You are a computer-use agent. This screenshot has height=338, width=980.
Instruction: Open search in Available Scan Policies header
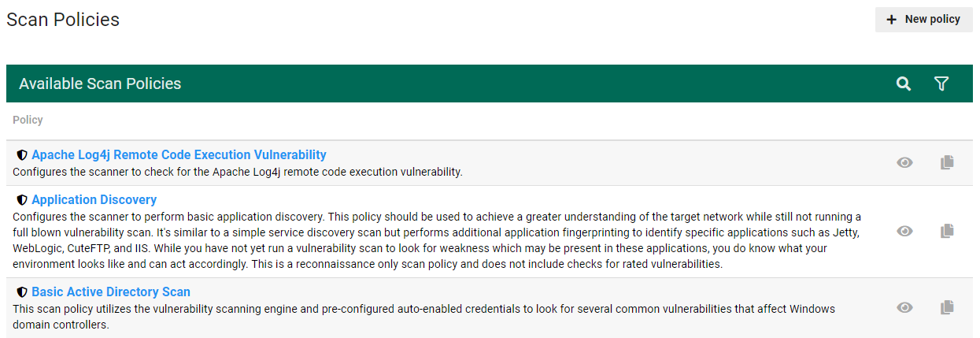(x=904, y=84)
